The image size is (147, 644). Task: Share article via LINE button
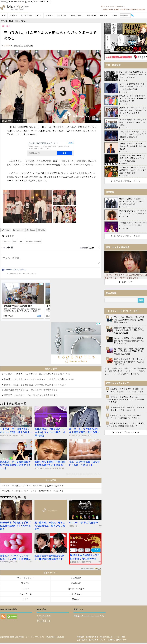(41, 230)
